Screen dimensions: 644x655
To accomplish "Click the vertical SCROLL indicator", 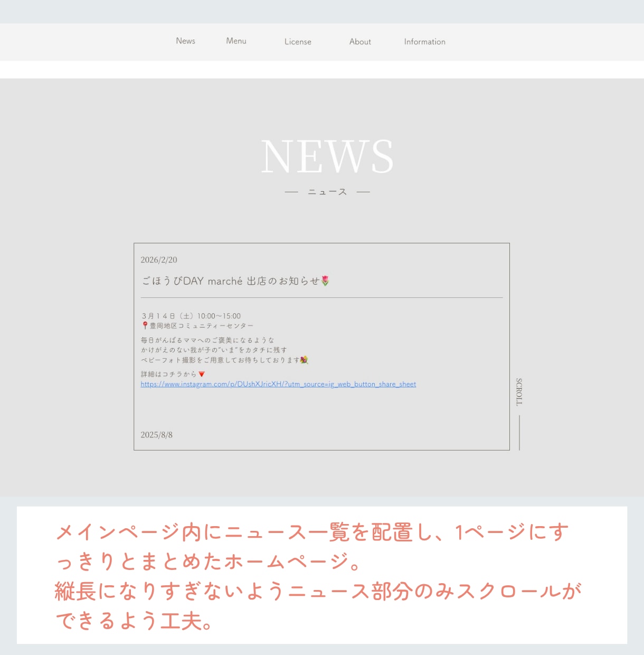I will (519, 392).
